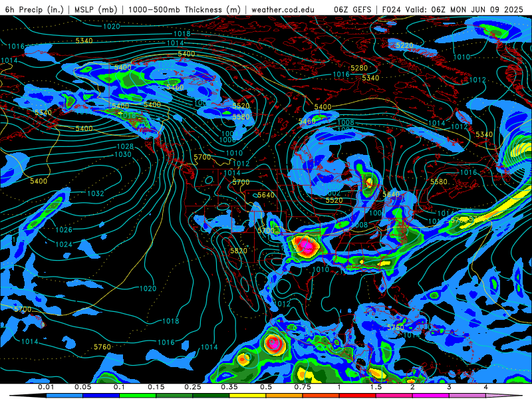The image size is (532, 399).
Task: Select the yellow 0.5 legend swatch
Action: pyautogui.click(x=247, y=396)
